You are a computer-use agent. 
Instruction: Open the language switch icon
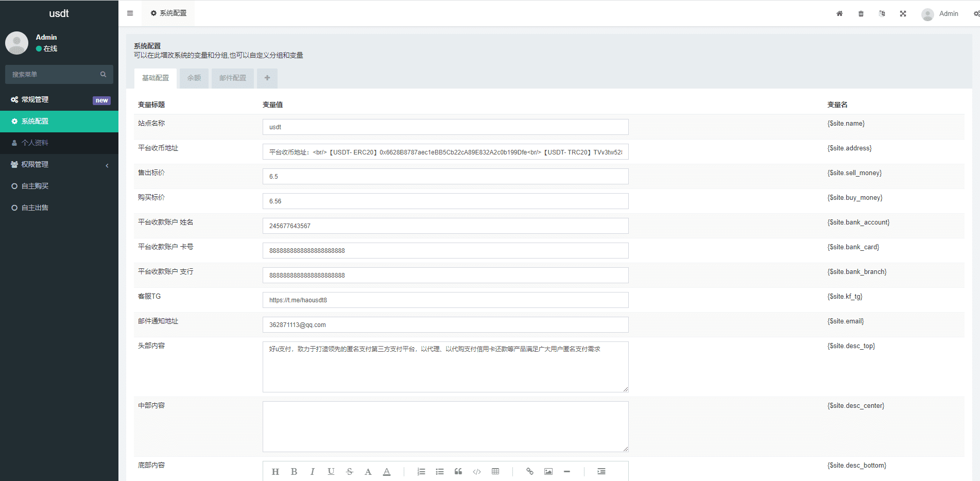(x=882, y=14)
